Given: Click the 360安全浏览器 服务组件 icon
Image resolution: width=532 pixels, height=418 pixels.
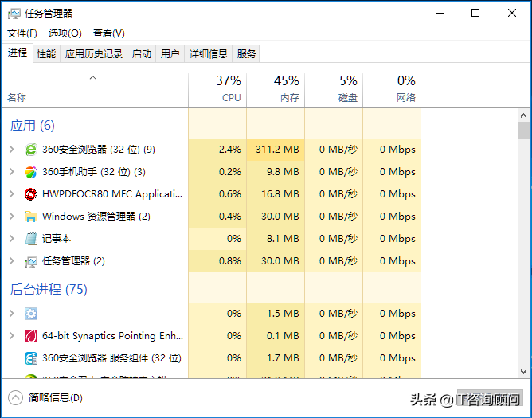Looking at the screenshot, I should [x=31, y=358].
